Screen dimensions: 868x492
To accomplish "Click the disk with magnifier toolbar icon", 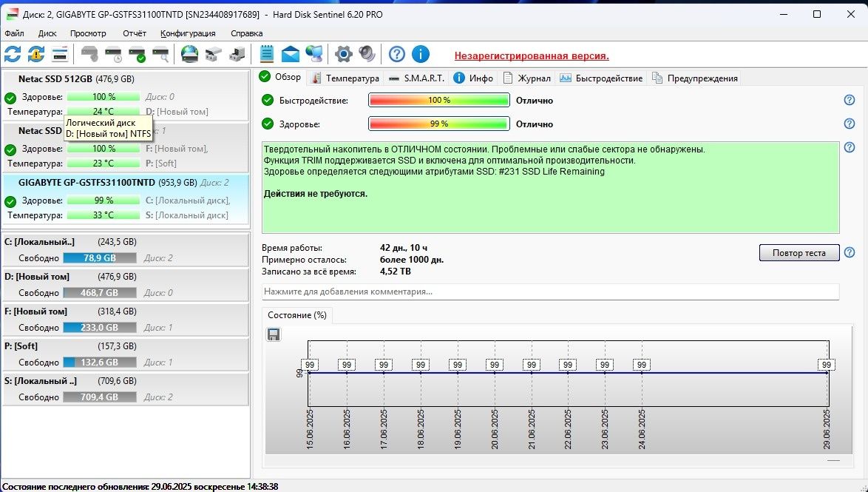I will tap(161, 54).
